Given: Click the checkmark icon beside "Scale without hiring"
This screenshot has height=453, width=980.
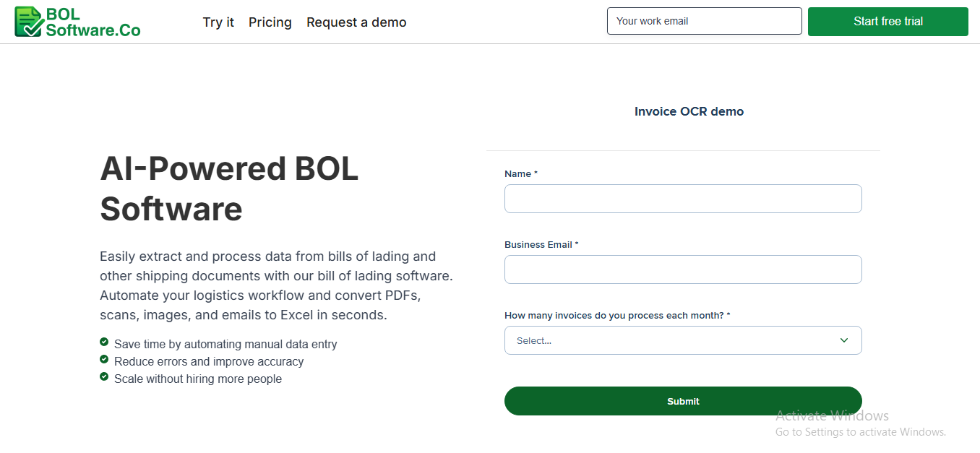Looking at the screenshot, I should pos(104,376).
